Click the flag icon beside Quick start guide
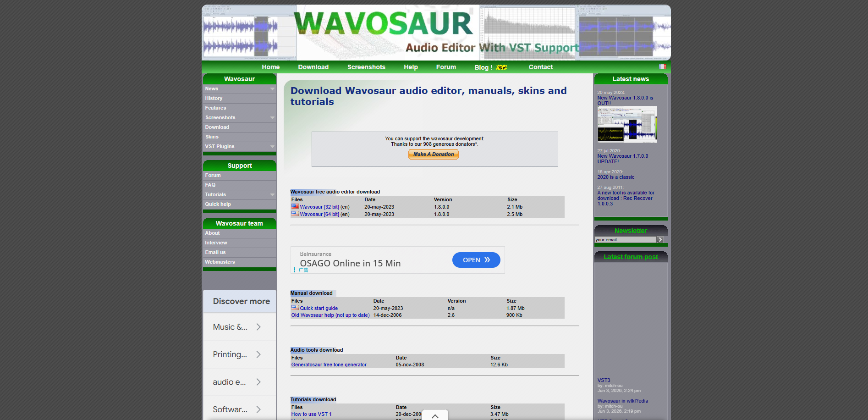 [295, 308]
